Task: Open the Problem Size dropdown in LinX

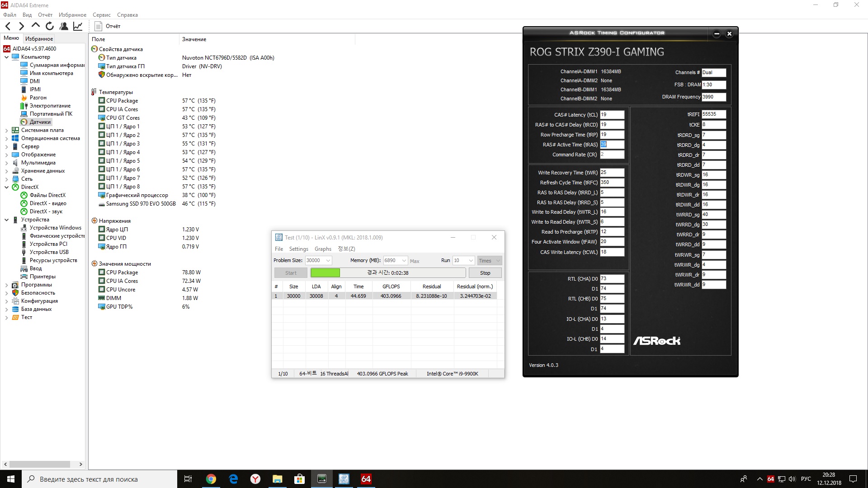Action: pyautogui.click(x=328, y=261)
